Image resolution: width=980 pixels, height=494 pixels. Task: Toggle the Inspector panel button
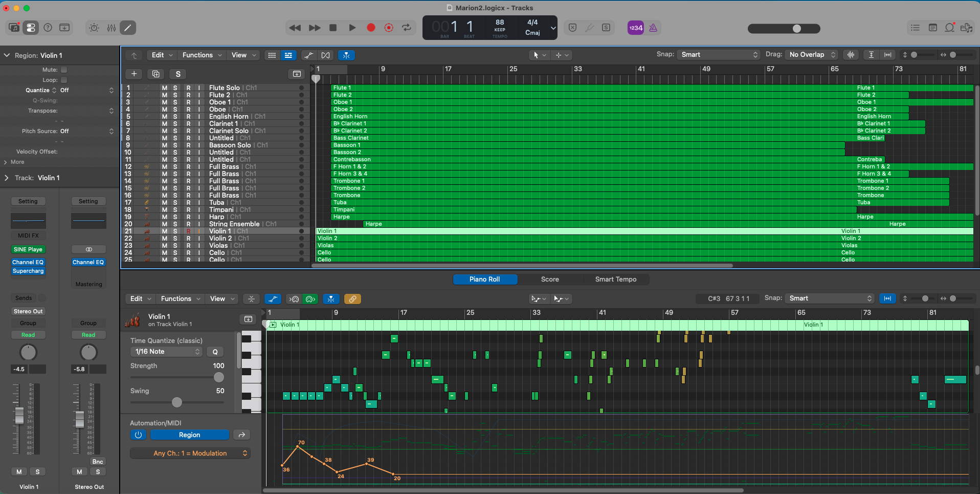point(31,28)
